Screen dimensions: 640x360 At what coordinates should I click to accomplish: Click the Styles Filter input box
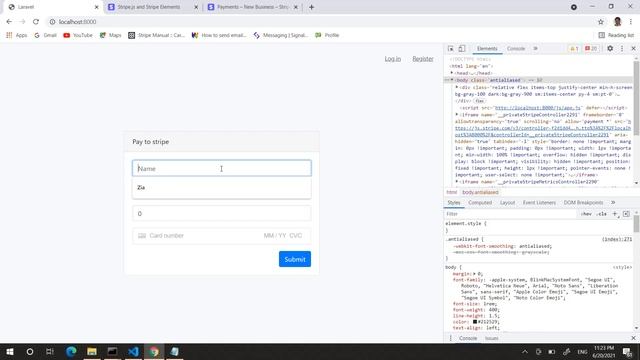point(510,214)
